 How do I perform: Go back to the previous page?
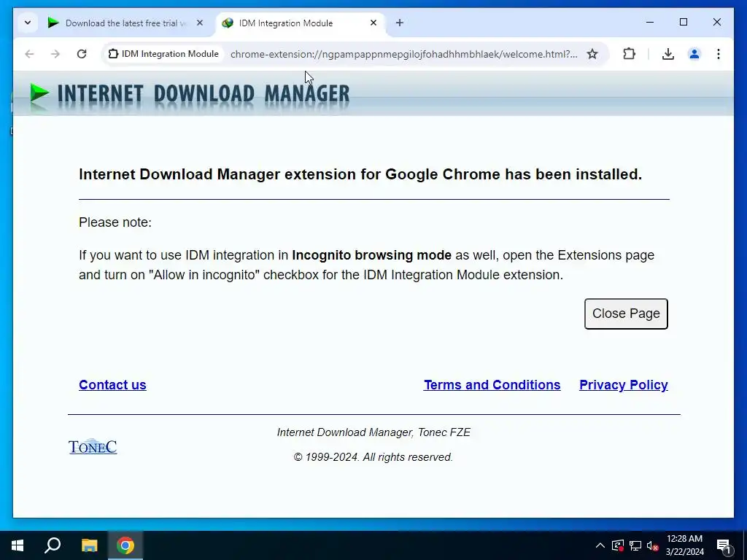point(29,54)
